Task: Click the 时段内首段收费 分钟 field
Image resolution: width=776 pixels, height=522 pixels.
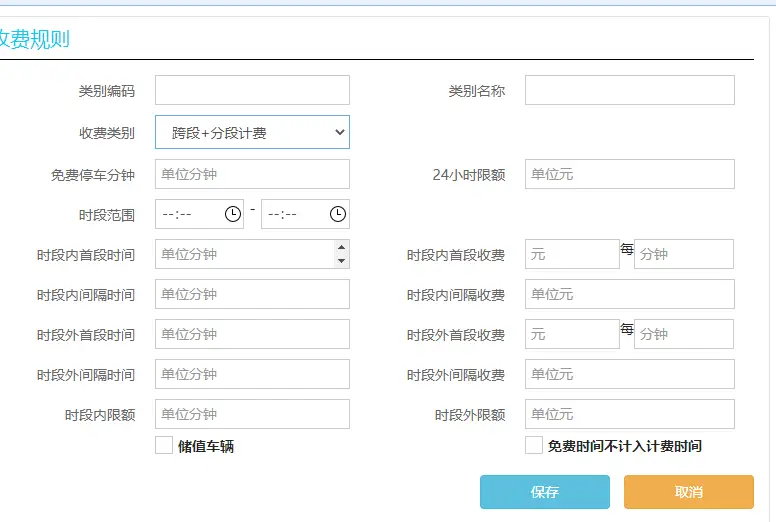Action: [x=683, y=254]
